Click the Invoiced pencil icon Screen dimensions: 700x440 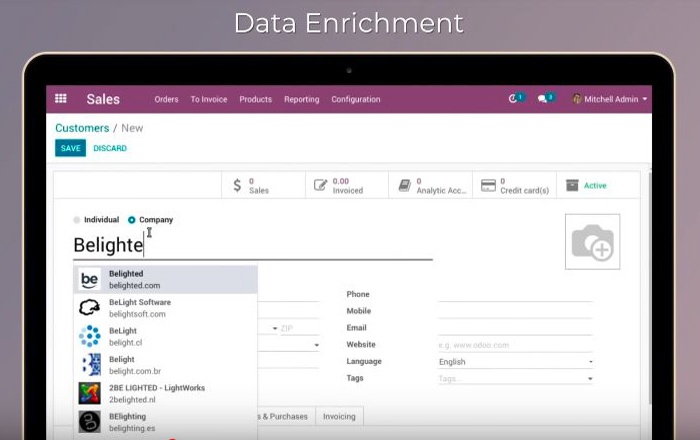tap(320, 185)
